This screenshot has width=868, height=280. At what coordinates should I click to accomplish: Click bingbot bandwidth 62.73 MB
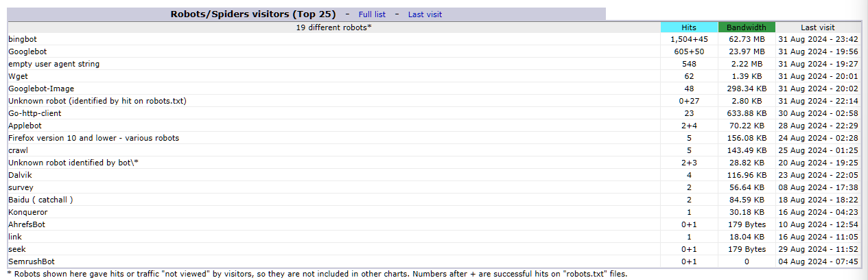click(747, 39)
